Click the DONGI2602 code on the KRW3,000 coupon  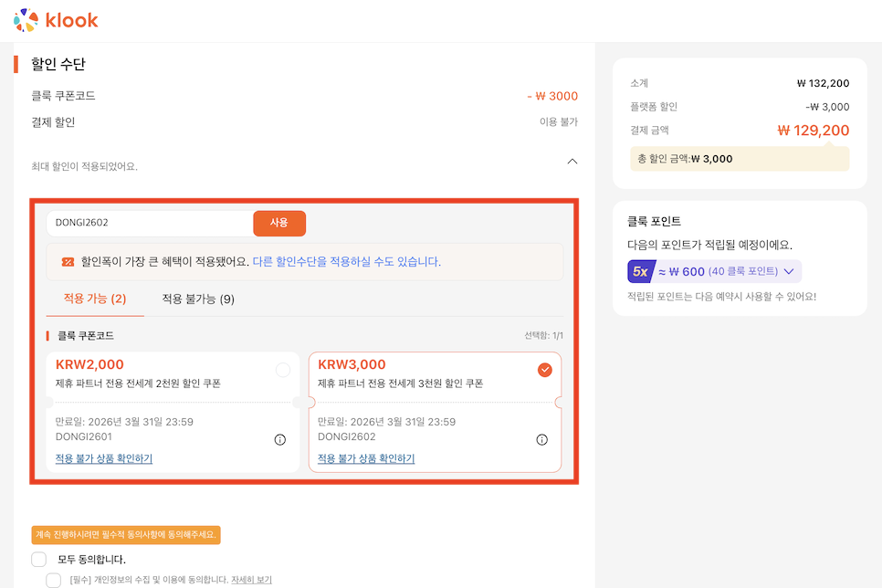tap(347, 436)
